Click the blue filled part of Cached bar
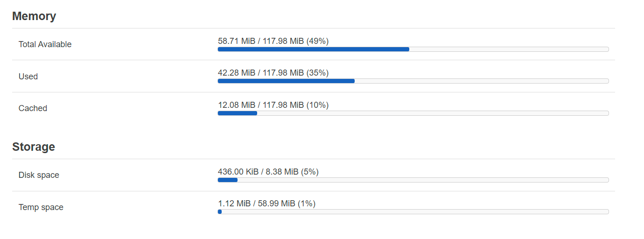The image size is (644, 239). pyautogui.click(x=238, y=113)
